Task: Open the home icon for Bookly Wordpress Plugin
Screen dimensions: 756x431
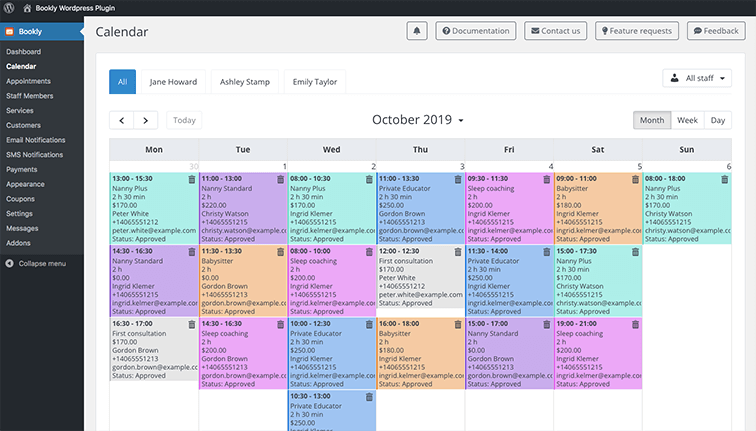Action: pos(27,8)
